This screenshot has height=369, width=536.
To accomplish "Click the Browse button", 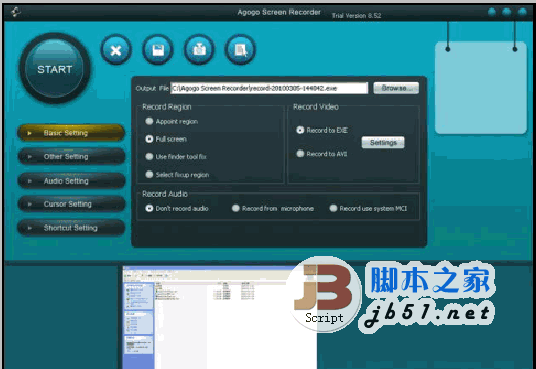I will 396,88.
